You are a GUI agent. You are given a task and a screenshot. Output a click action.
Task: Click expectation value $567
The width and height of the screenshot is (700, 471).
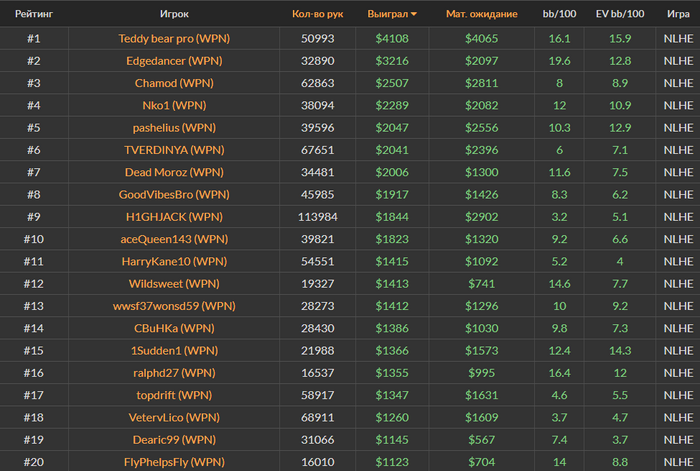pos(482,440)
